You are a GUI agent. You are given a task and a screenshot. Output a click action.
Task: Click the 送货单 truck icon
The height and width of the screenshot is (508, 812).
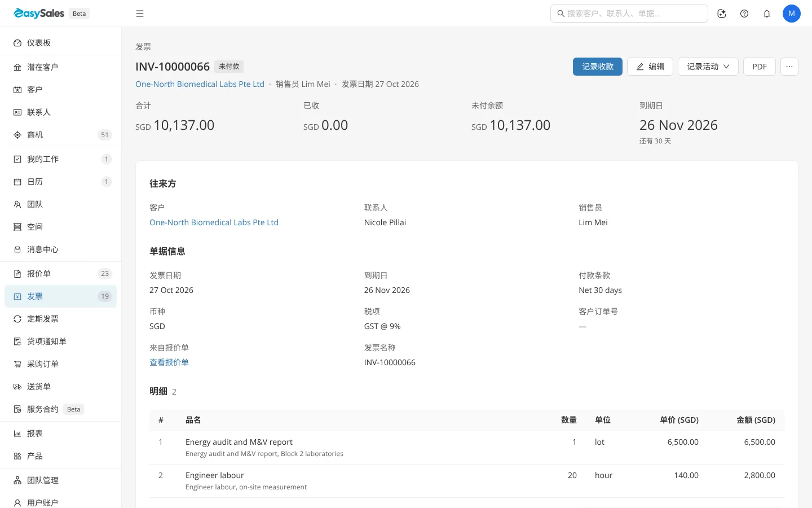tap(17, 387)
